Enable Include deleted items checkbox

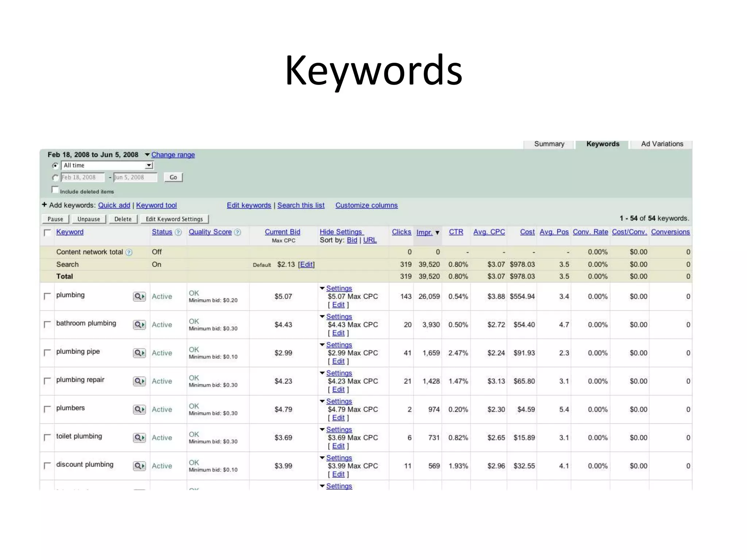55,190
